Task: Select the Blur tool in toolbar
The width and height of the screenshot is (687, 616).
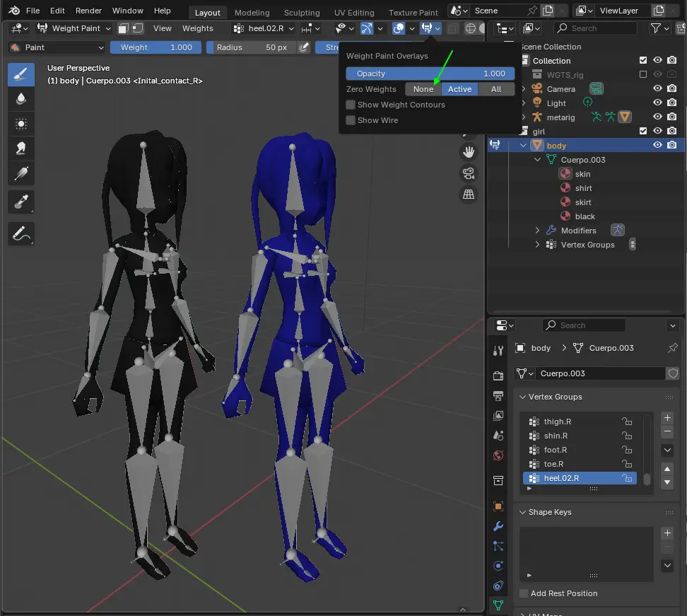Action: (21, 99)
